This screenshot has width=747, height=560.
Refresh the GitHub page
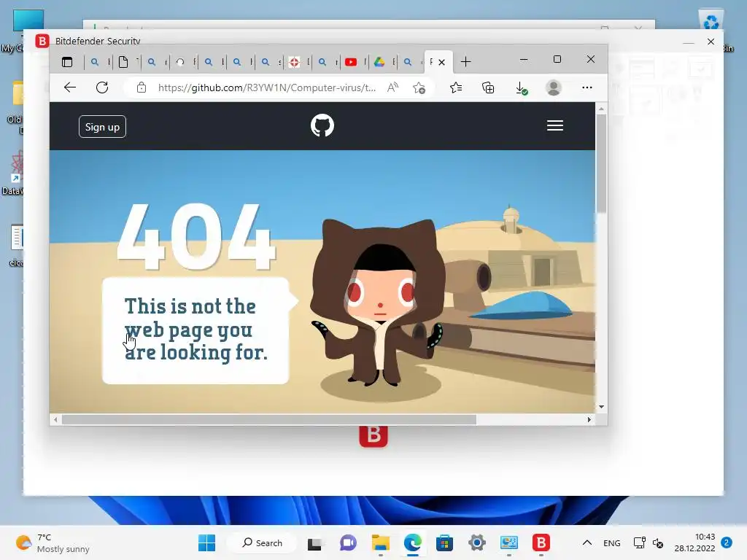(102, 87)
